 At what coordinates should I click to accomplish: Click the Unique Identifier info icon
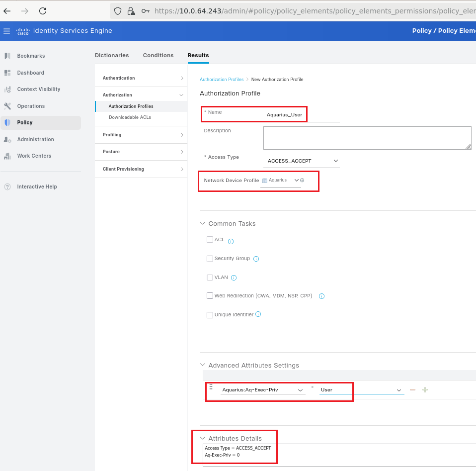tap(258, 314)
